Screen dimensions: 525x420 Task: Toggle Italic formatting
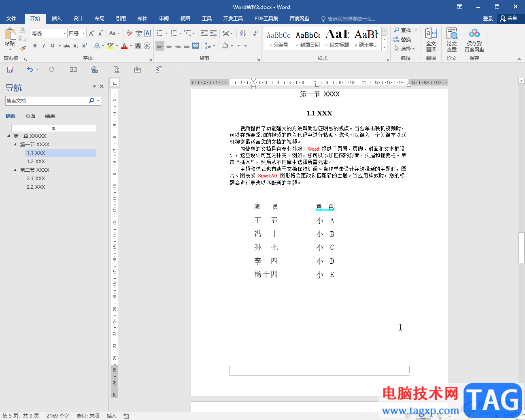[44, 46]
